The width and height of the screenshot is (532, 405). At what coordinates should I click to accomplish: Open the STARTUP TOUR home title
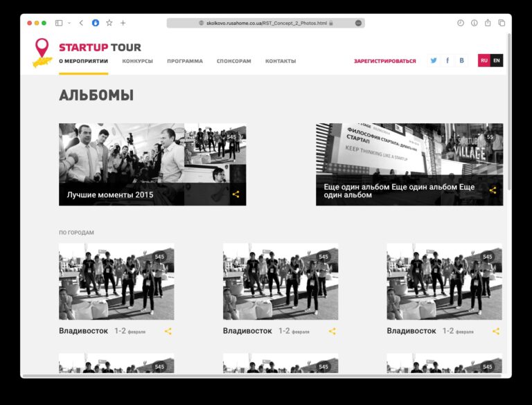100,48
